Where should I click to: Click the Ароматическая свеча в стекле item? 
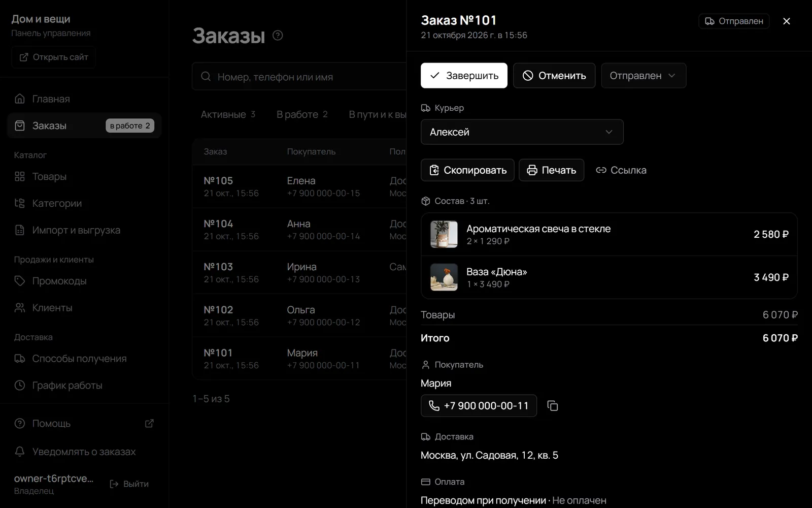click(x=609, y=234)
